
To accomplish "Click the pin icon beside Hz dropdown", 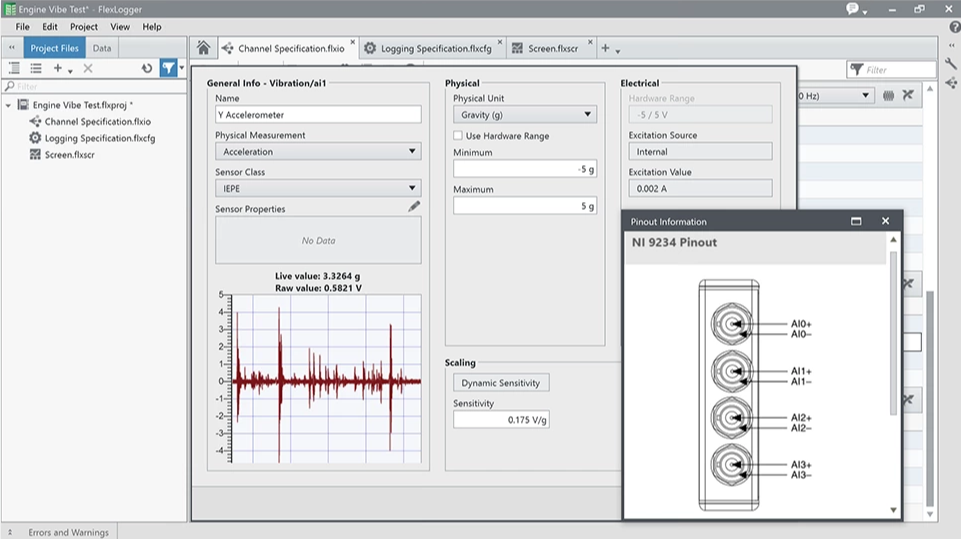I will pyautogui.click(x=908, y=95).
